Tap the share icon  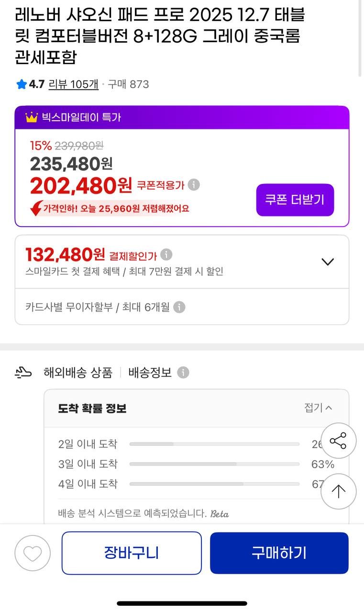tap(338, 441)
